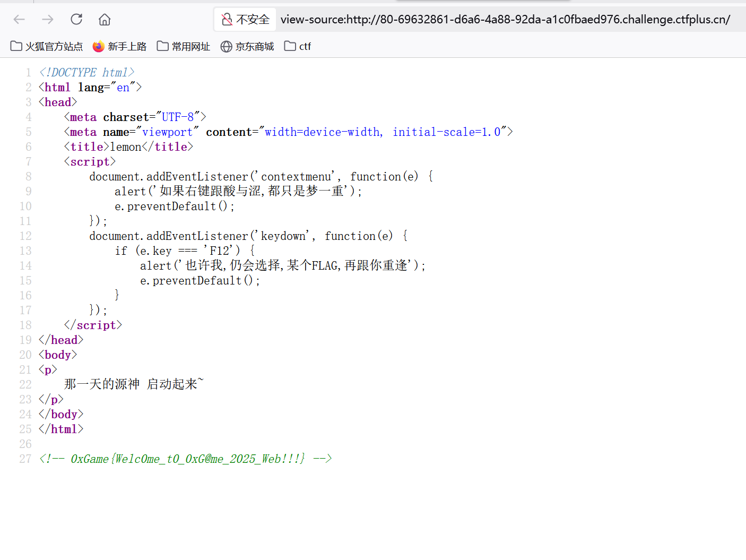Click the contextmenu alert line
The height and width of the screenshot is (560, 746).
(238, 192)
